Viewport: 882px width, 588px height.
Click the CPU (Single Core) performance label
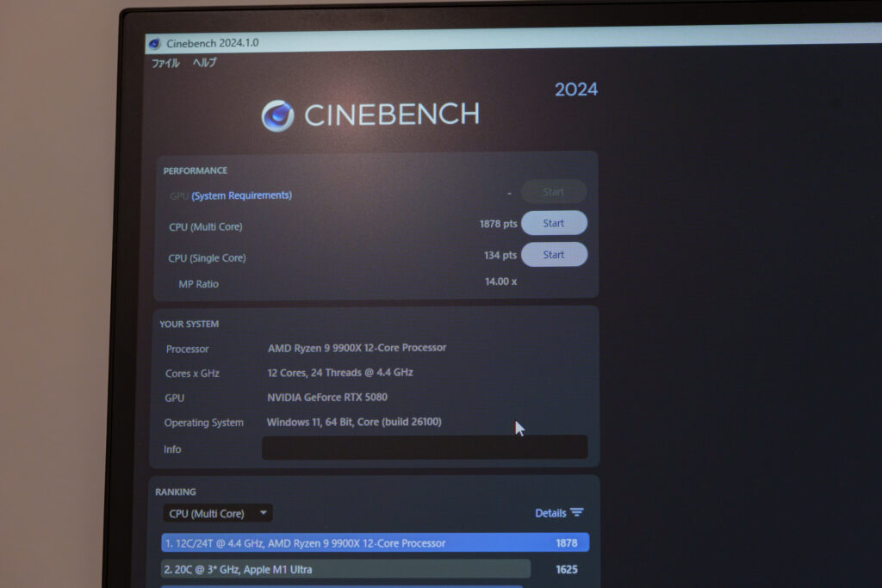point(207,258)
